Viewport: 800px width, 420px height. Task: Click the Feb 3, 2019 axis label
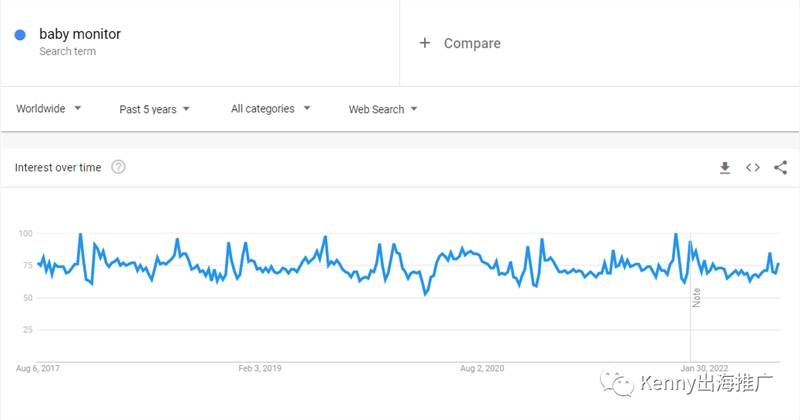point(260,368)
